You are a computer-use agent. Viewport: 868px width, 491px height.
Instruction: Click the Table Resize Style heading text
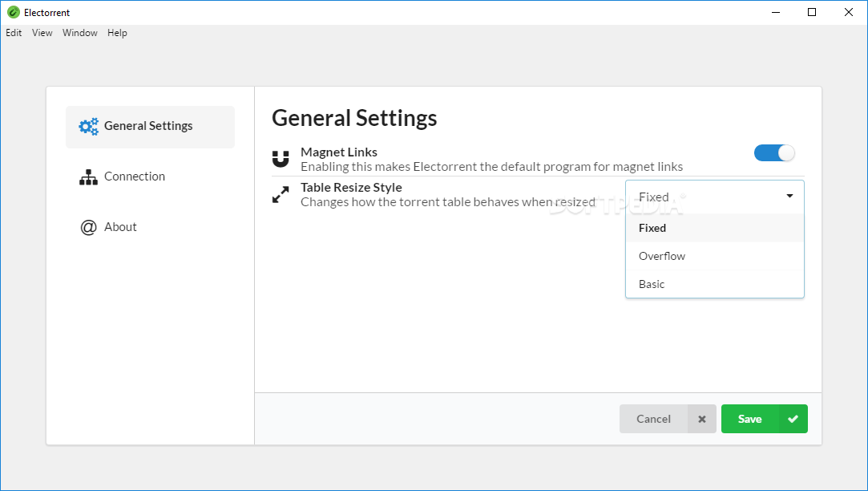351,187
